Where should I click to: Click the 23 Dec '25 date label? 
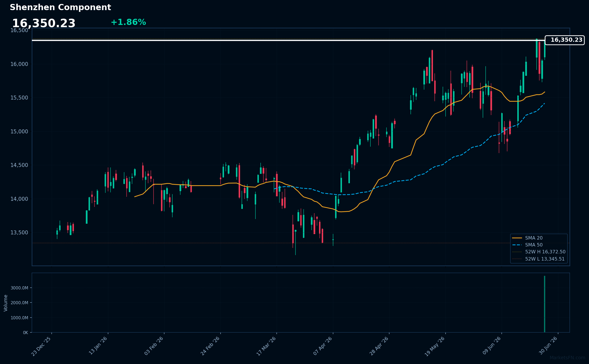pyautogui.click(x=41, y=346)
